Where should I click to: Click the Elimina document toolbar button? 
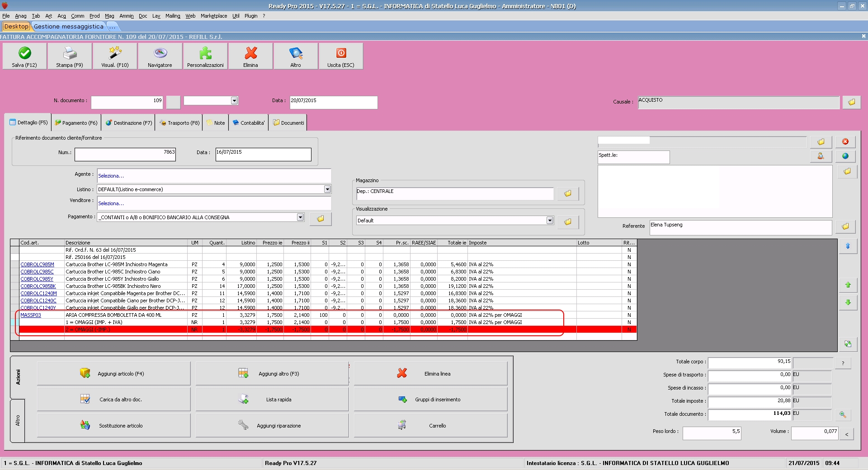point(250,56)
